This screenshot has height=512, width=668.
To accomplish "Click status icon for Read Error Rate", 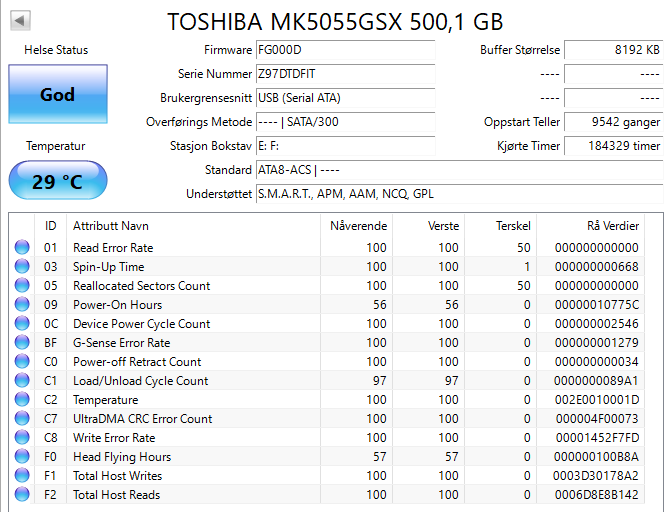I will pyautogui.click(x=22, y=247).
